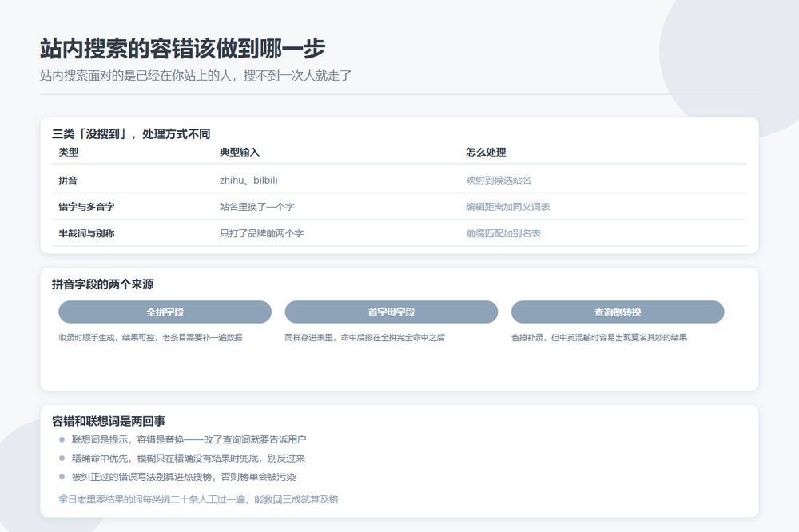Screen dimensions: 799x532
Task: Click the title 站内搜索的容错该做到哪一步
Action: tap(182, 49)
